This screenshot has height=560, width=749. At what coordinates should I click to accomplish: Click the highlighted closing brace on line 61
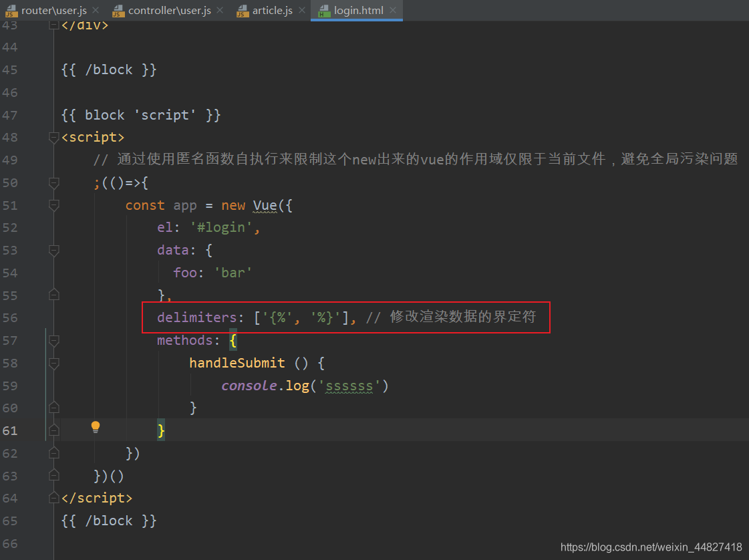tap(161, 430)
